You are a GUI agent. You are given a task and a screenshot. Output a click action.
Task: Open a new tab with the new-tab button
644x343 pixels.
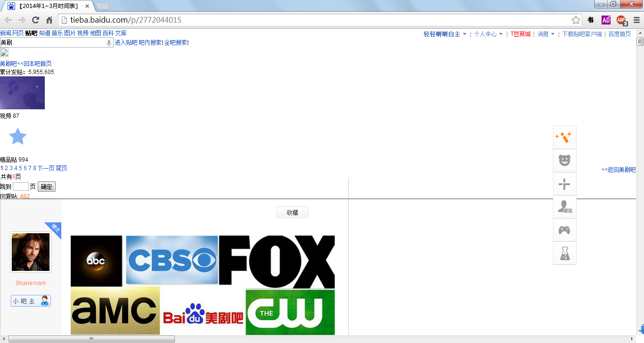pos(103,6)
